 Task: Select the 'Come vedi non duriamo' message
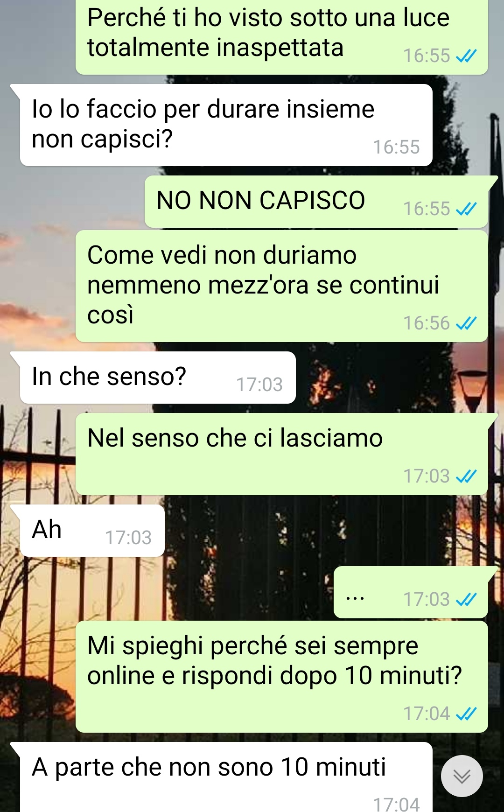(x=282, y=286)
